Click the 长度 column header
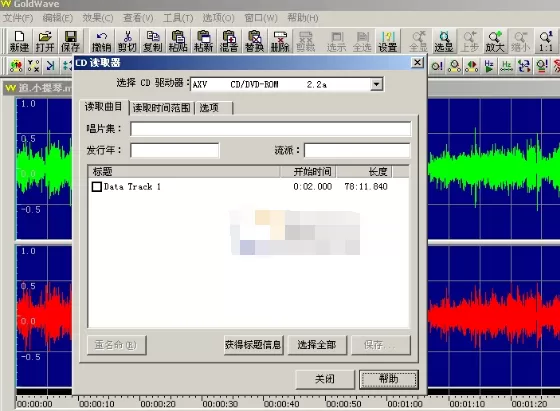 point(364,172)
